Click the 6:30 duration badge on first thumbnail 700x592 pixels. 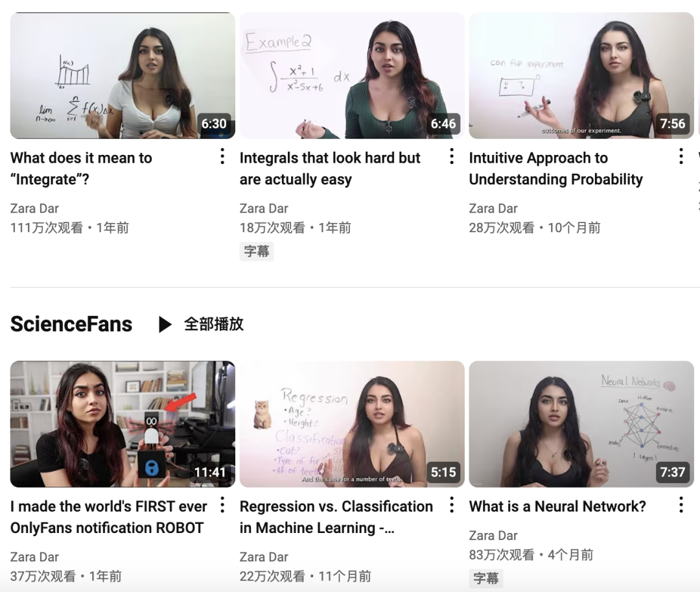(214, 124)
